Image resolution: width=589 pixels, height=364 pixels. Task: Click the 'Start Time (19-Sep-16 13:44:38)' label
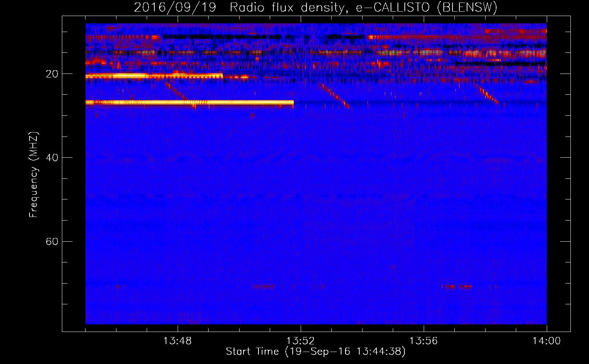pyautogui.click(x=316, y=352)
